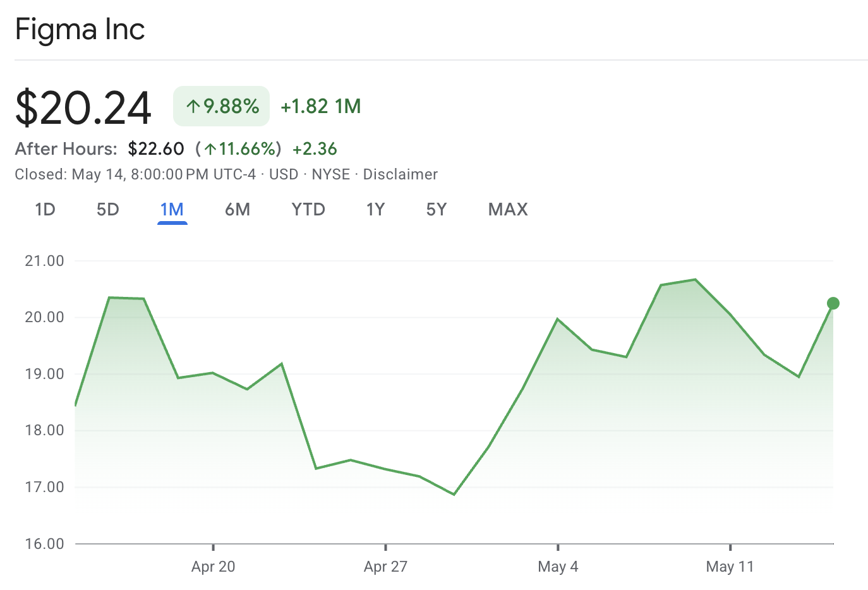Open the 6M chart range
Image resolution: width=868 pixels, height=590 pixels.
(x=238, y=210)
